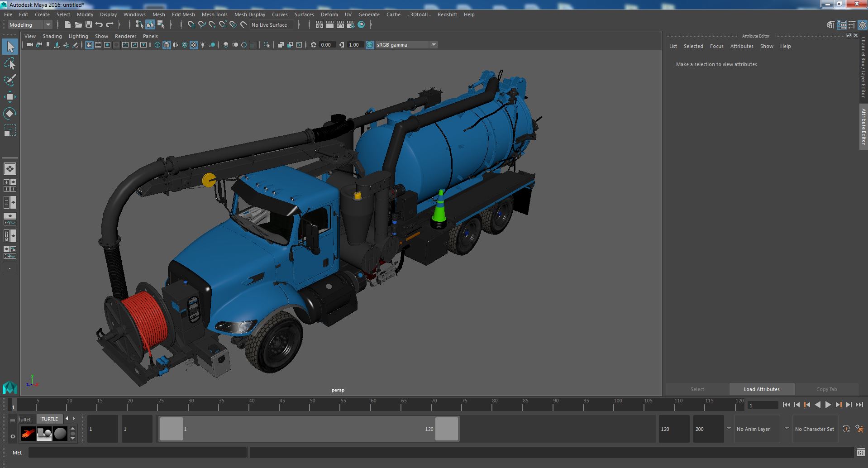Start IPR render icon
Image resolution: width=868 pixels, height=468 pixels.
(340, 25)
